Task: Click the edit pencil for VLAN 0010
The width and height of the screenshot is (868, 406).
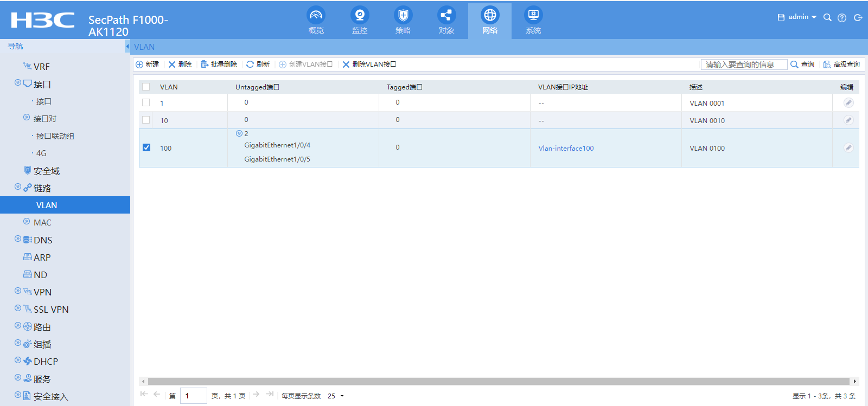Action: pos(848,120)
